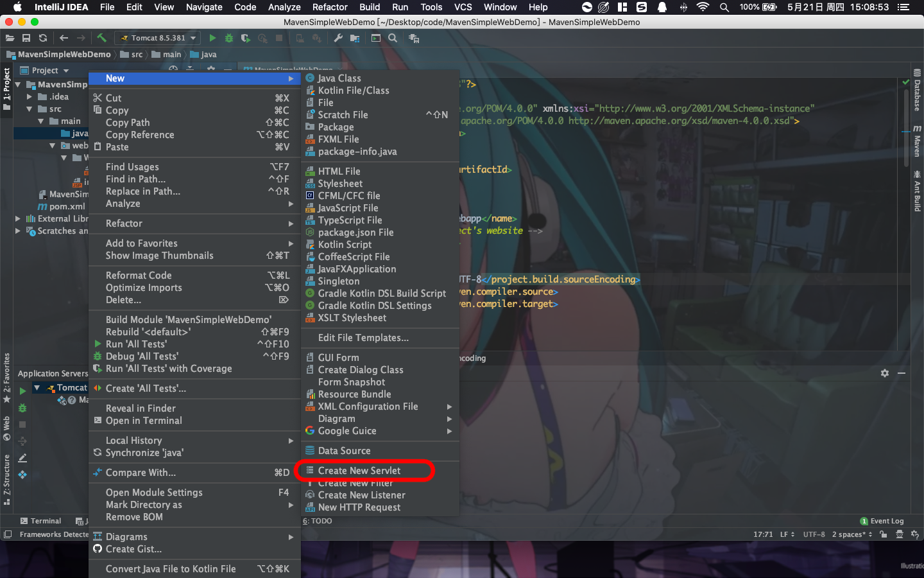This screenshot has height=578, width=924.
Task: Toggle the Terminal tool window
Action: [41, 521]
